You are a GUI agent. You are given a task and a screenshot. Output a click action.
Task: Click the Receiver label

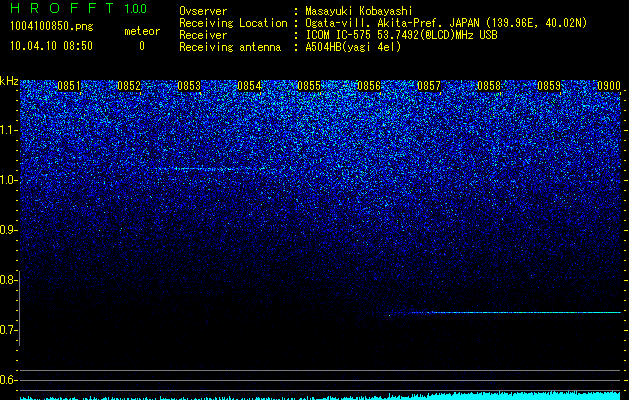click(203, 35)
